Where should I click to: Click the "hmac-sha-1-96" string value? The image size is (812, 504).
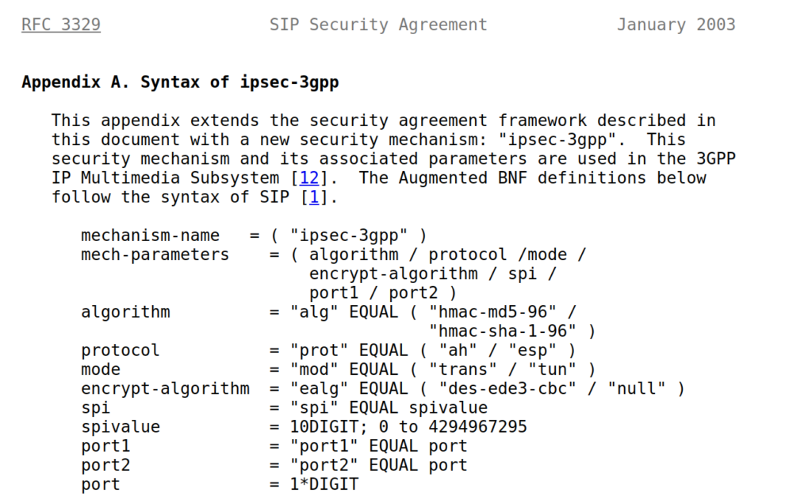point(502,331)
